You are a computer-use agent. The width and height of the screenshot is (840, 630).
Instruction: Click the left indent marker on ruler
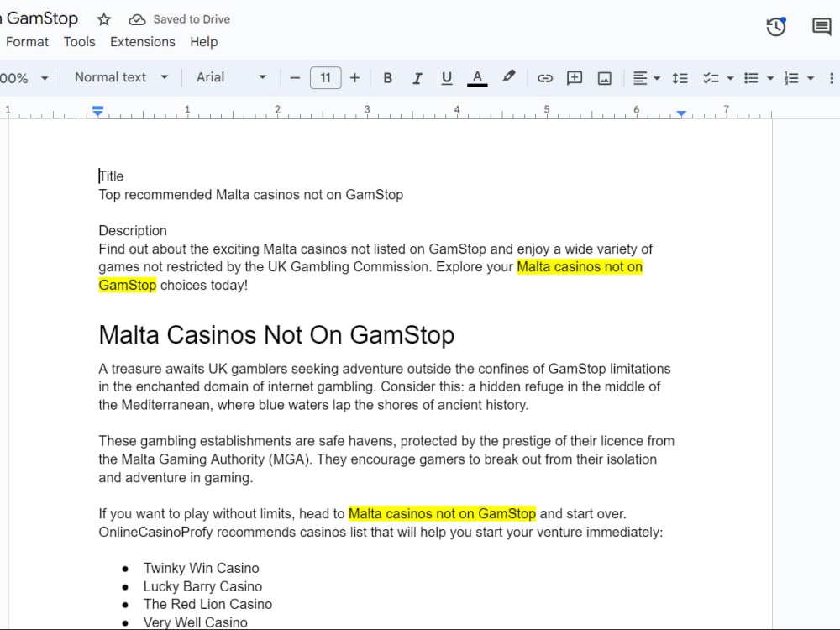pos(97,112)
